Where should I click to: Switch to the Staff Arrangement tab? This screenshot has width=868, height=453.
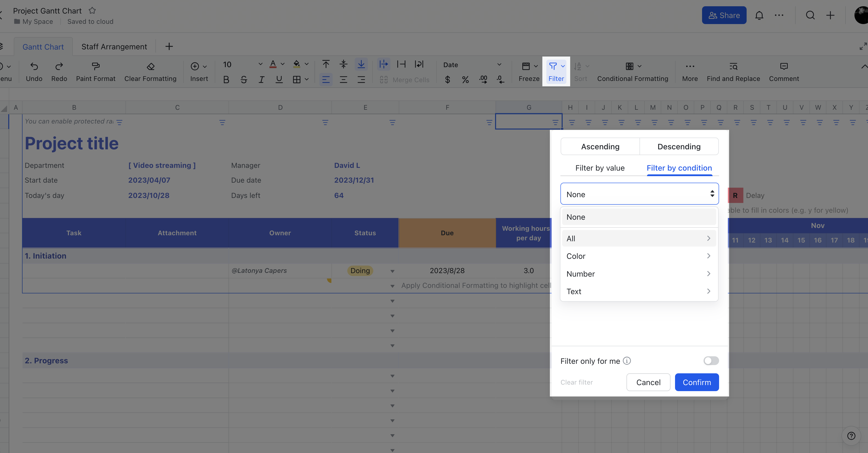pyautogui.click(x=114, y=46)
